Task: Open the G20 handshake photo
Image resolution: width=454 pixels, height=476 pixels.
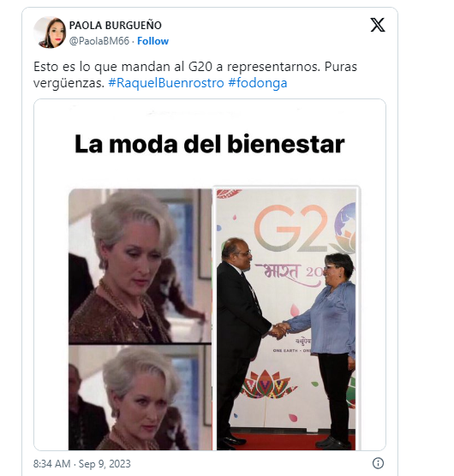Action: point(286,319)
